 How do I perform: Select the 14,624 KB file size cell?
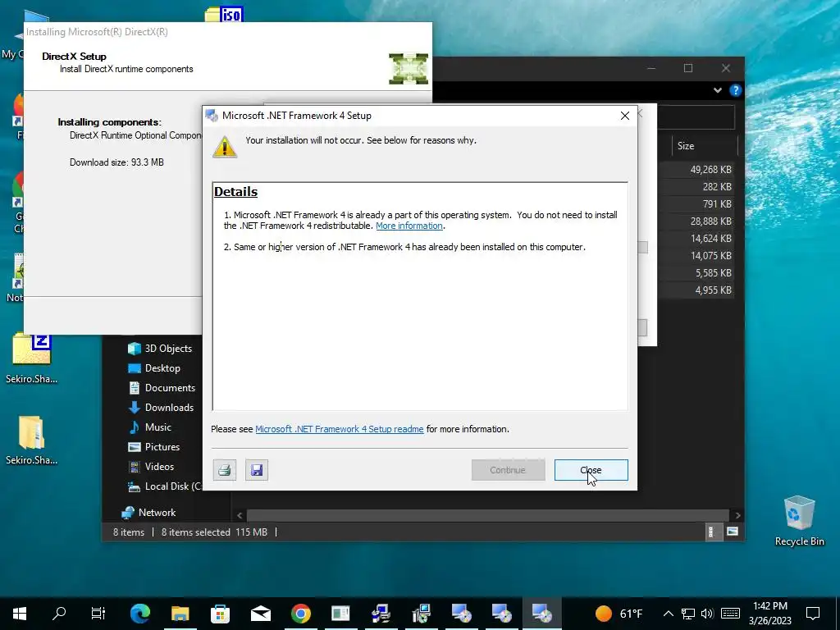click(x=710, y=239)
